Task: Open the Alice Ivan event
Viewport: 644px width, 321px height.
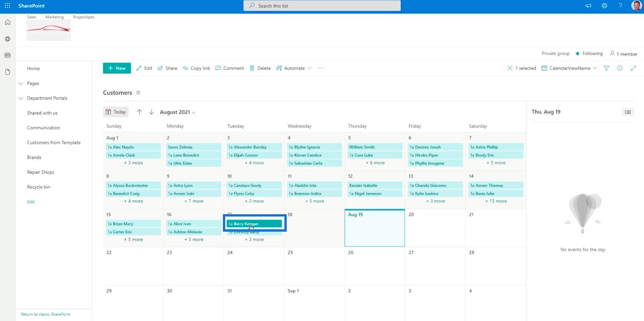Action: (x=194, y=224)
